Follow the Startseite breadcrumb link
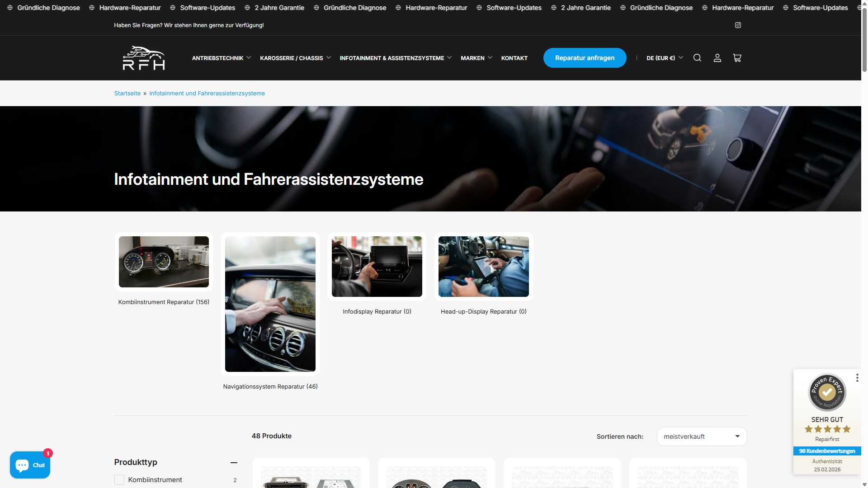Screen dimensions: 868x488 (x=127, y=94)
